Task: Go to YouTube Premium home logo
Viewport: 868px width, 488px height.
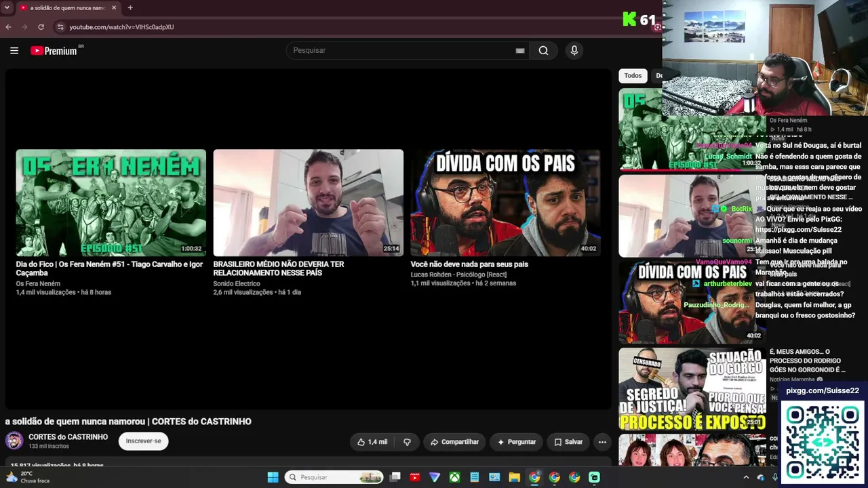Action: coord(54,50)
